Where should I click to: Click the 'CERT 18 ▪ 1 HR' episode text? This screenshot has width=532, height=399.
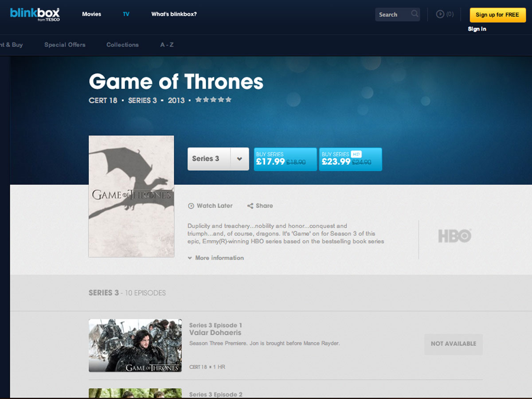[207, 367]
